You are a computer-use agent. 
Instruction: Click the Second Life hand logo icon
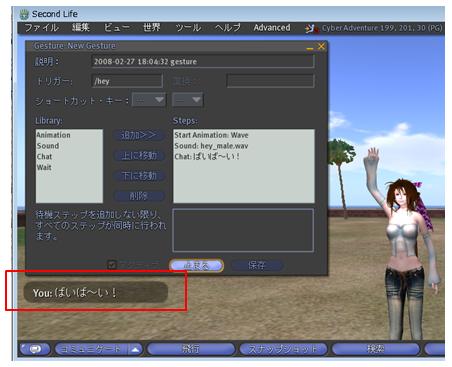click(24, 14)
